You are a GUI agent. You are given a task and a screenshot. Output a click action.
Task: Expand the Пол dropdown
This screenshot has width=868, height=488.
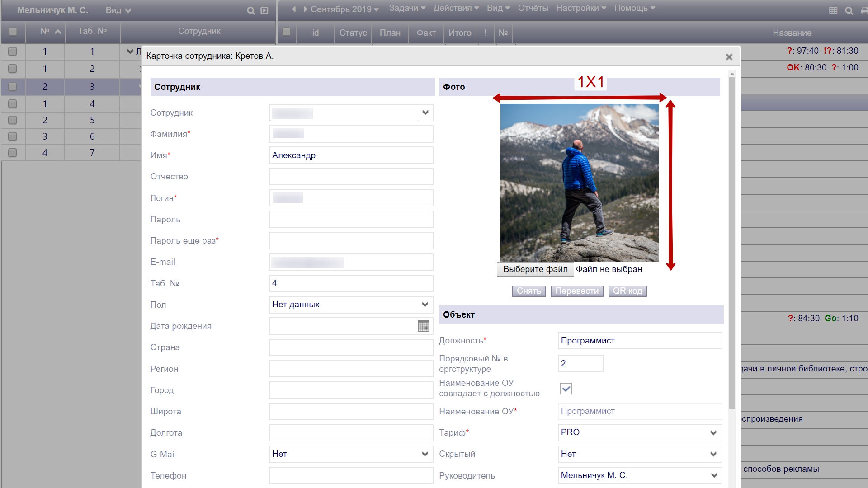point(351,305)
